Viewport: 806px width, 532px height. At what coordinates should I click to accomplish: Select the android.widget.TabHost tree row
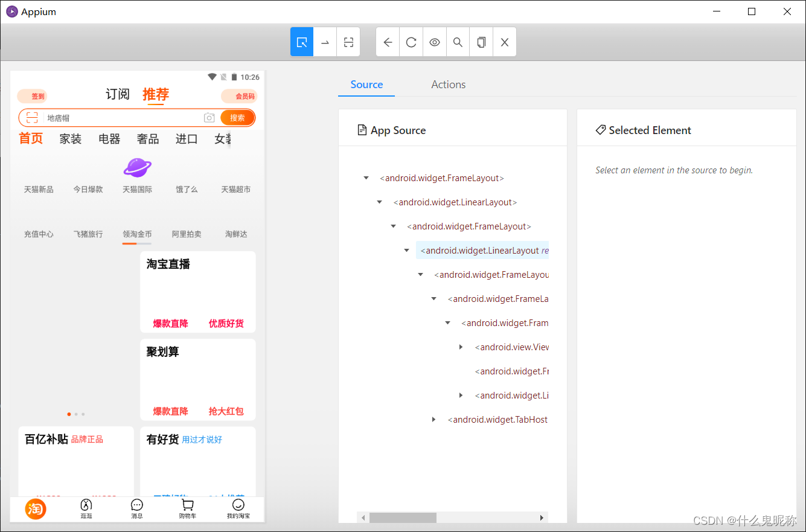pyautogui.click(x=497, y=420)
